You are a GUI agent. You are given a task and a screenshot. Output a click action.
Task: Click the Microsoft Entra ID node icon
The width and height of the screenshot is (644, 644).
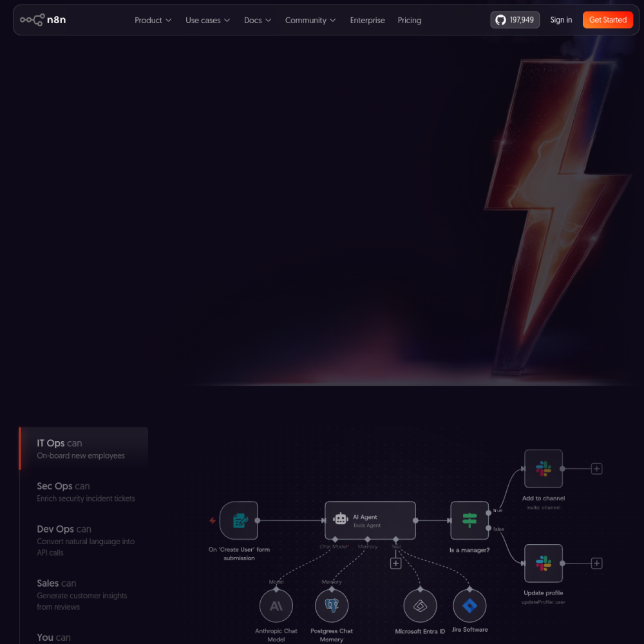click(420, 606)
